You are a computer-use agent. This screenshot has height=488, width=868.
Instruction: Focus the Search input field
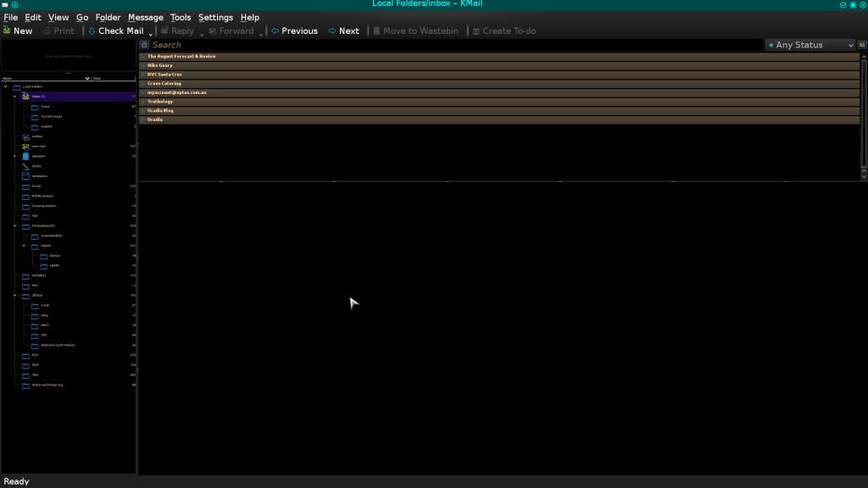tap(456, 45)
